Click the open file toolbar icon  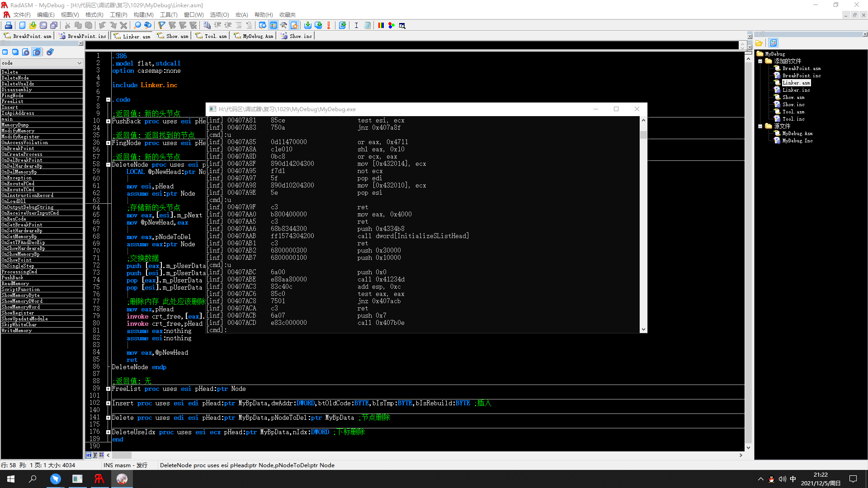coord(33,25)
